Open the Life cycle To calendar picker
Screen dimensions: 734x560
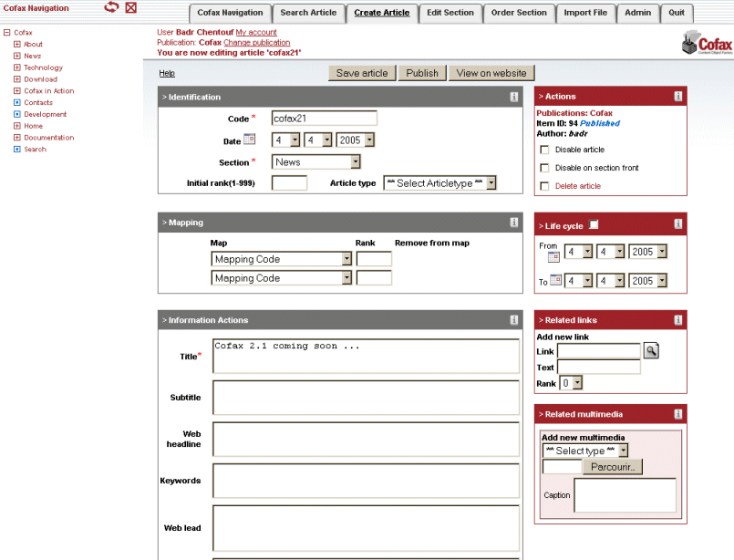click(555, 280)
